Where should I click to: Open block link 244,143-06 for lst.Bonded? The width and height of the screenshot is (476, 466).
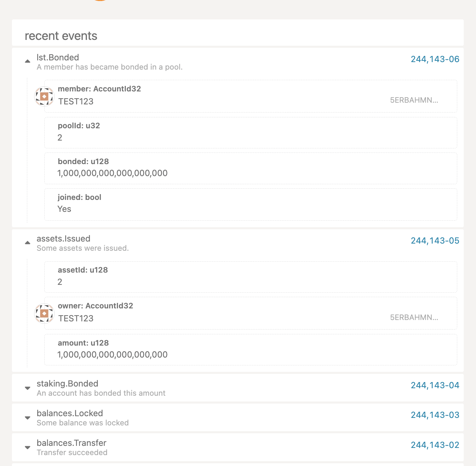tap(435, 59)
